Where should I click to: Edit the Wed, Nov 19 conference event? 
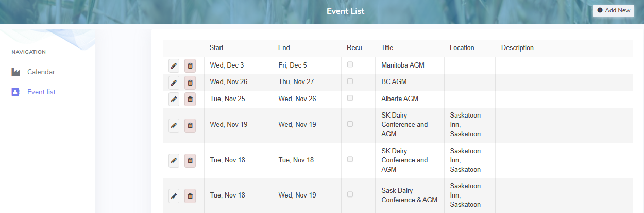pyautogui.click(x=174, y=125)
